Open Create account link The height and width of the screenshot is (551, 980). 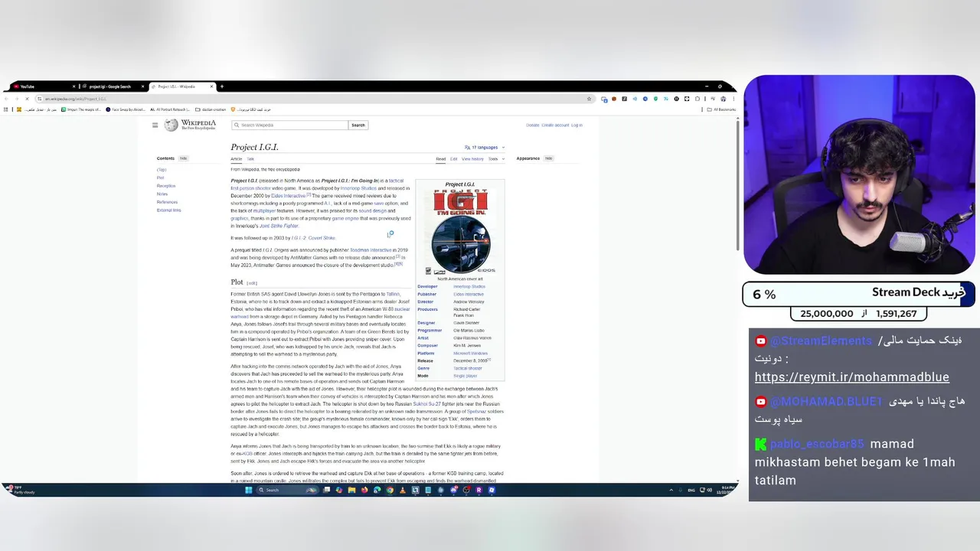point(555,125)
